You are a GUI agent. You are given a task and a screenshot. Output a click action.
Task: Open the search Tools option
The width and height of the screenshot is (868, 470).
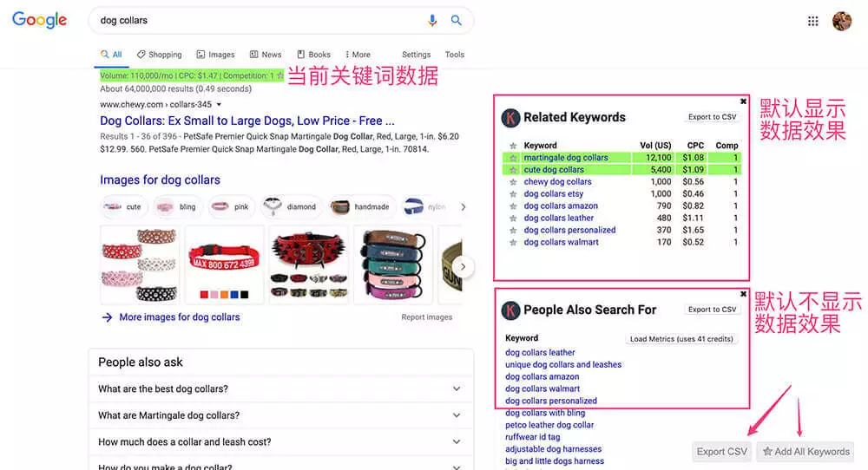pos(455,54)
